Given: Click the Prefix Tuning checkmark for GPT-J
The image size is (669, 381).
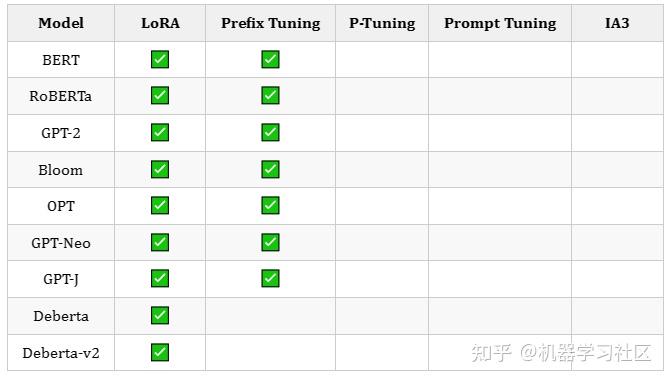Looking at the screenshot, I should [270, 278].
